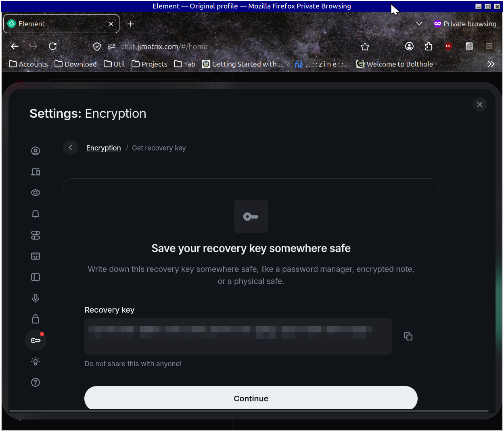Open the Extensions puzzle icon
The image size is (504, 432).
point(429,46)
